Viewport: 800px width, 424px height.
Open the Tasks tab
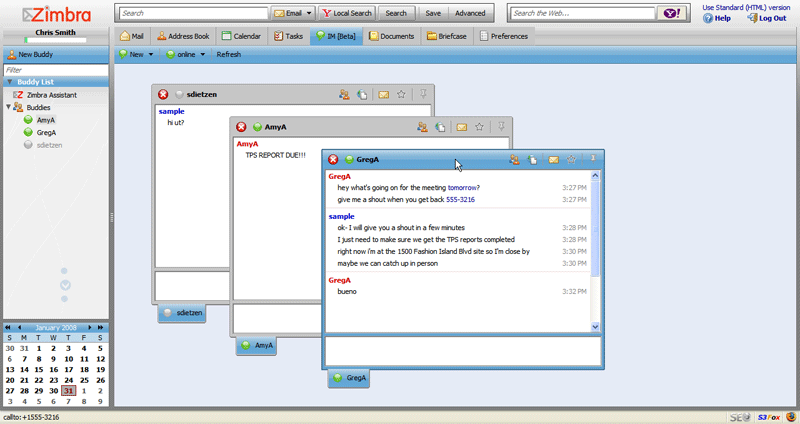(x=288, y=36)
